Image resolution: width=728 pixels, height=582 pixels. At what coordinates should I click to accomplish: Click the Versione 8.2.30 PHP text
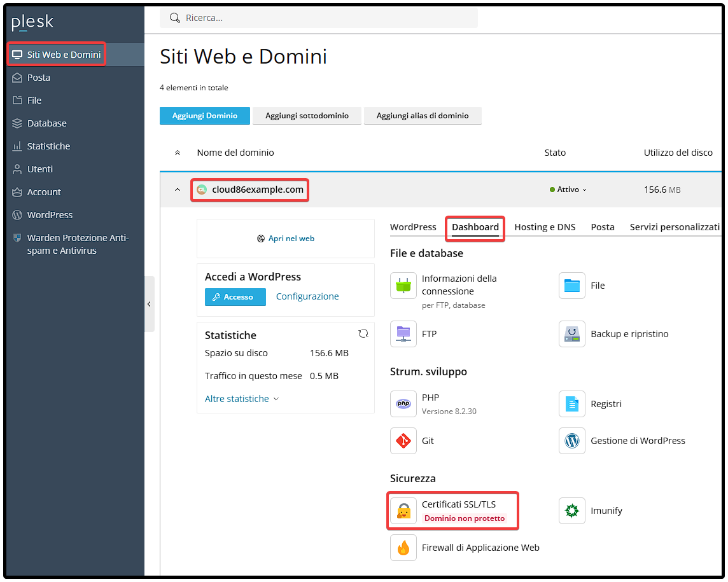tap(449, 411)
